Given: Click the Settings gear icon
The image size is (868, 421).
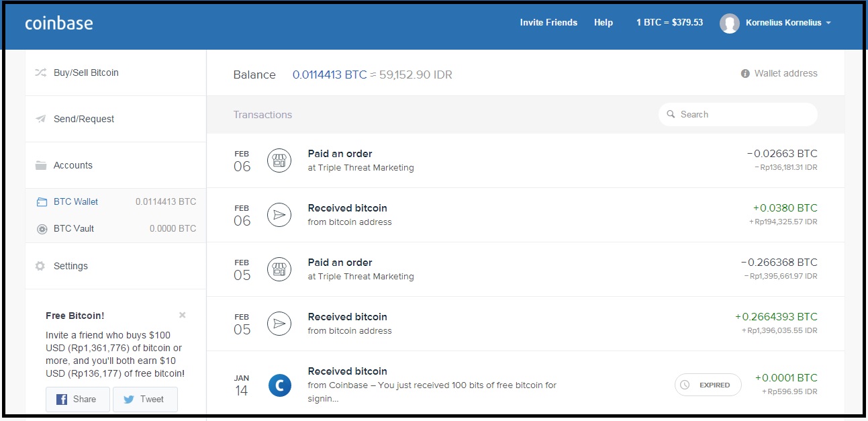Looking at the screenshot, I should click(x=40, y=266).
